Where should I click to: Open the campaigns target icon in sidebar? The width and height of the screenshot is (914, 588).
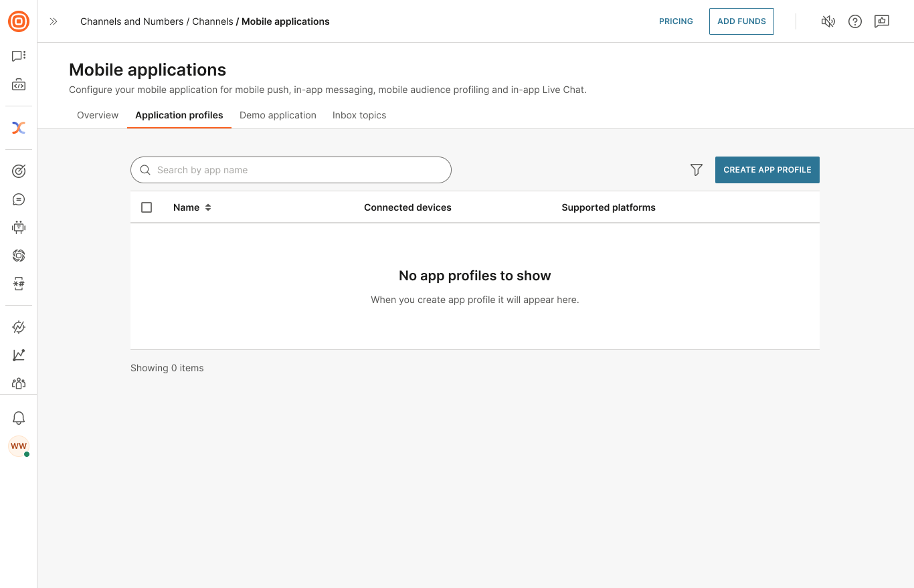point(19,171)
